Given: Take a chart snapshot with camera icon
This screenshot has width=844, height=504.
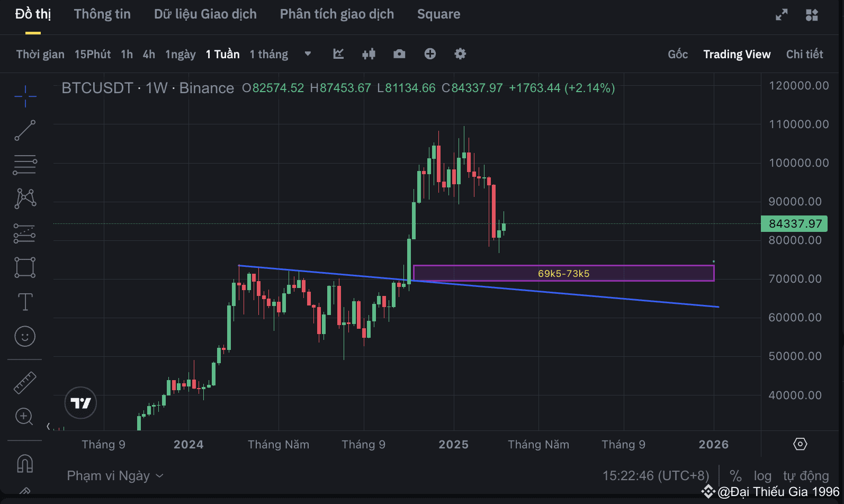Looking at the screenshot, I should click(399, 54).
